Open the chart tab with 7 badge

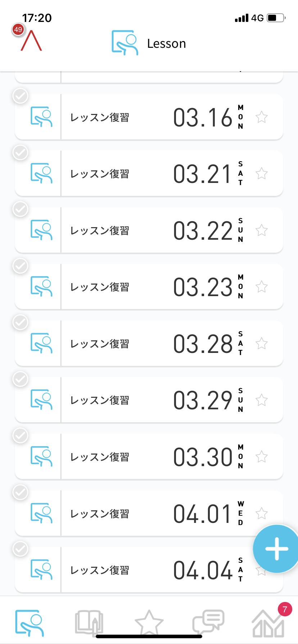click(x=268, y=622)
